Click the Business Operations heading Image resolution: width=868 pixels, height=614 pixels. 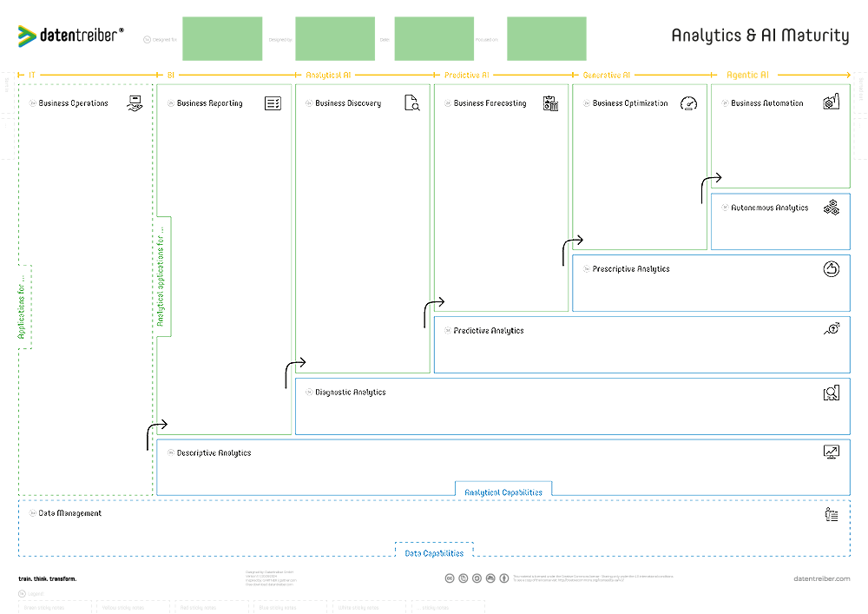pyautogui.click(x=74, y=103)
